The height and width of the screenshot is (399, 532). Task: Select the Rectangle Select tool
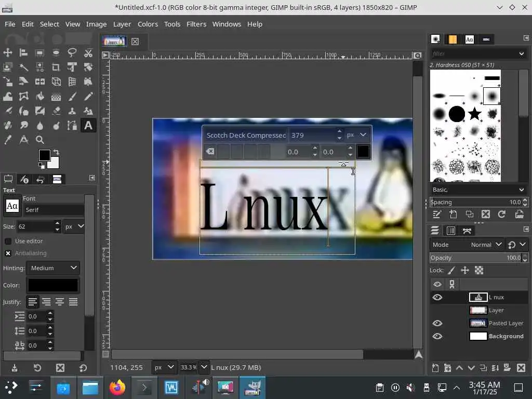pyautogui.click(x=39, y=52)
